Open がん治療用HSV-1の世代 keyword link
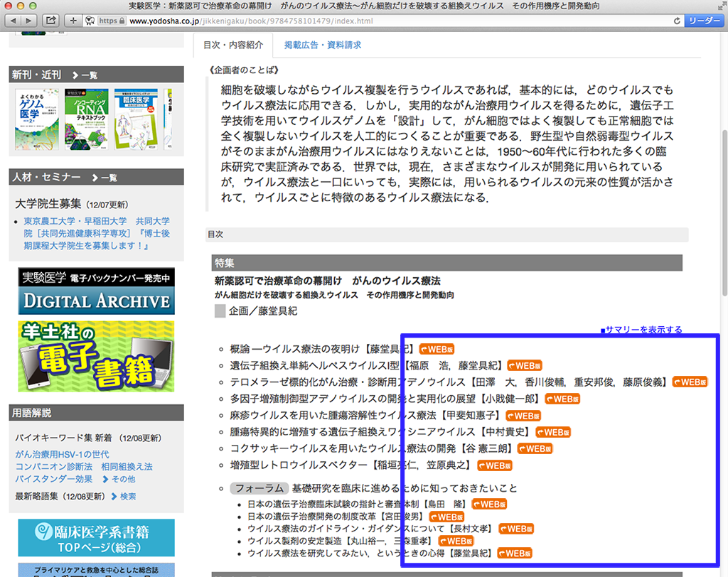The image size is (728, 577). pyautogui.click(x=63, y=455)
